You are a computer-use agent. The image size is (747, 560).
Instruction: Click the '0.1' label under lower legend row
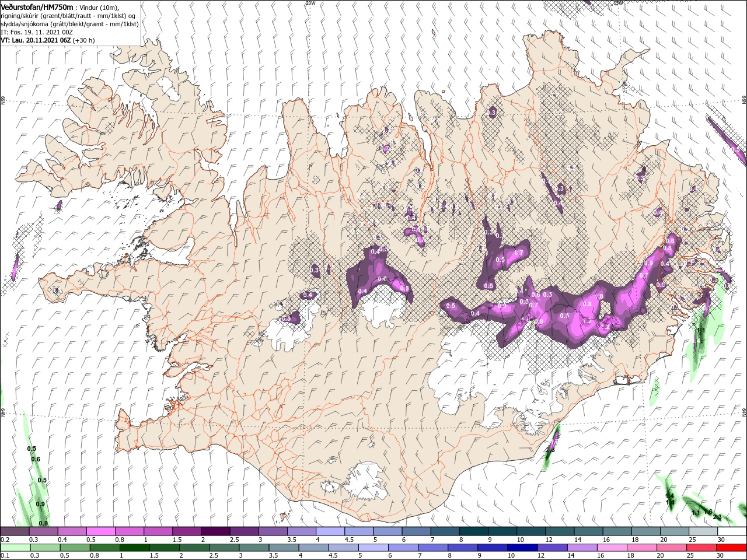tap(5, 555)
